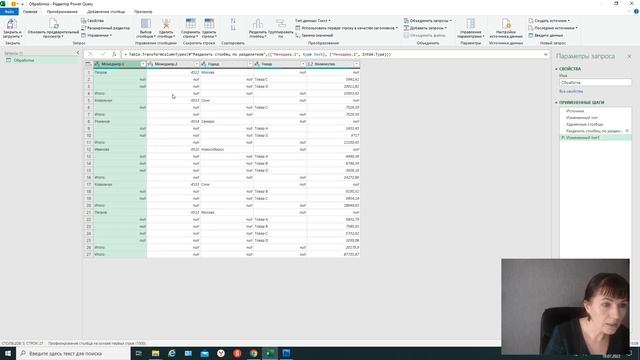The width and height of the screenshot is (640, 360).
Task: Click Replace Values (Замена значений)
Action: (x=314, y=36)
